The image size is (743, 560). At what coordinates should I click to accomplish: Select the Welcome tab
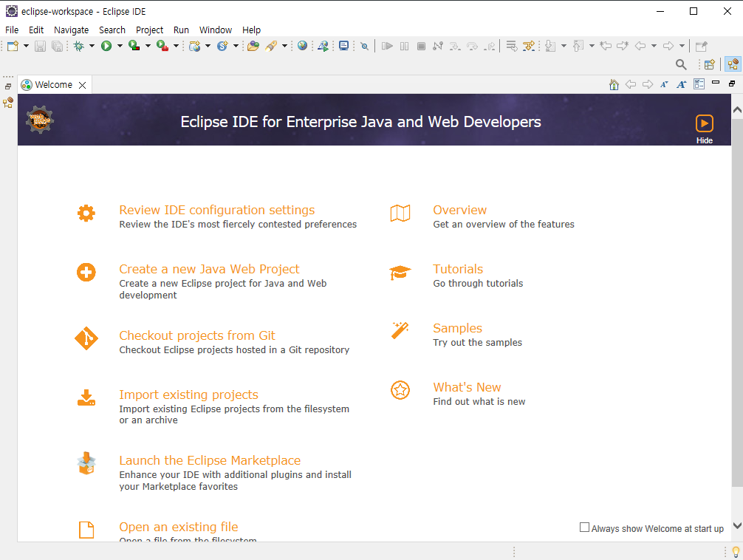tap(53, 85)
